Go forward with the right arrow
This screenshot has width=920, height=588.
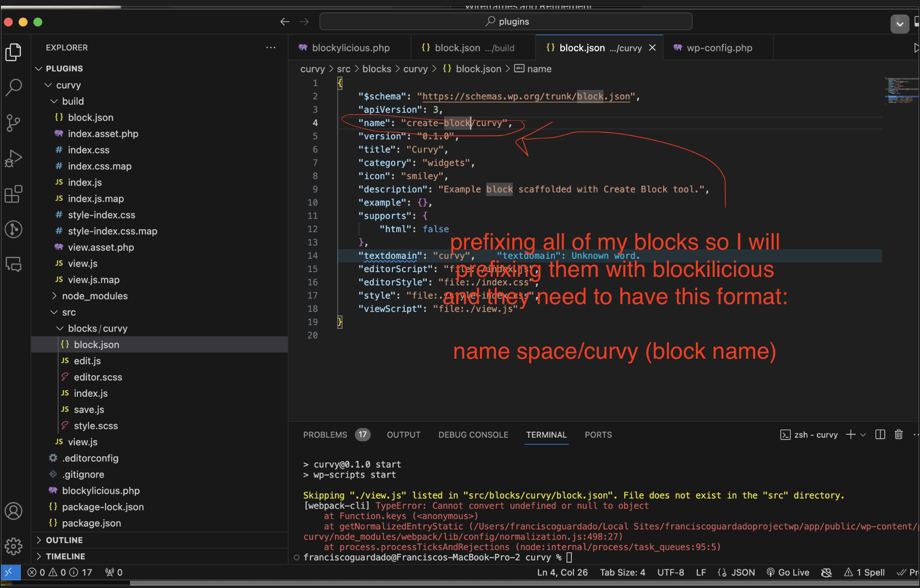click(x=304, y=21)
